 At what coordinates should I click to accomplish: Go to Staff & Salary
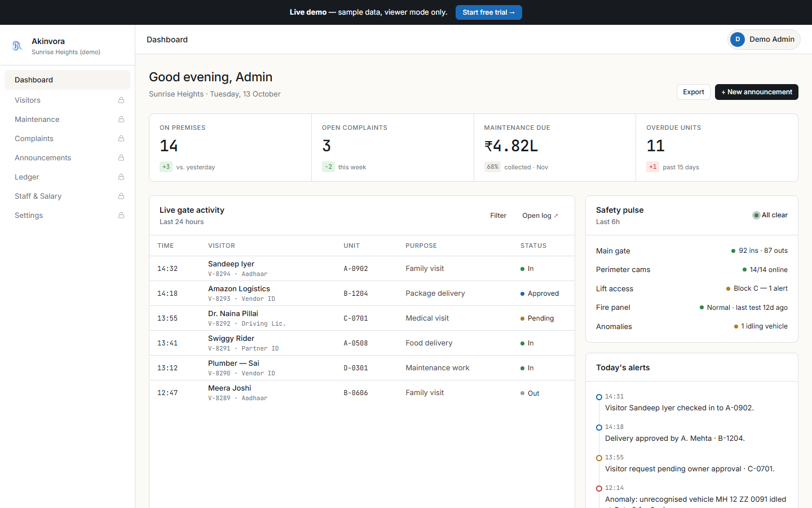click(x=67, y=196)
